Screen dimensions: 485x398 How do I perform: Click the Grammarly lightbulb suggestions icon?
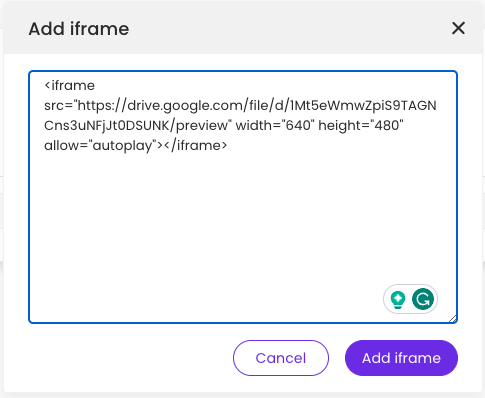pyautogui.click(x=398, y=299)
